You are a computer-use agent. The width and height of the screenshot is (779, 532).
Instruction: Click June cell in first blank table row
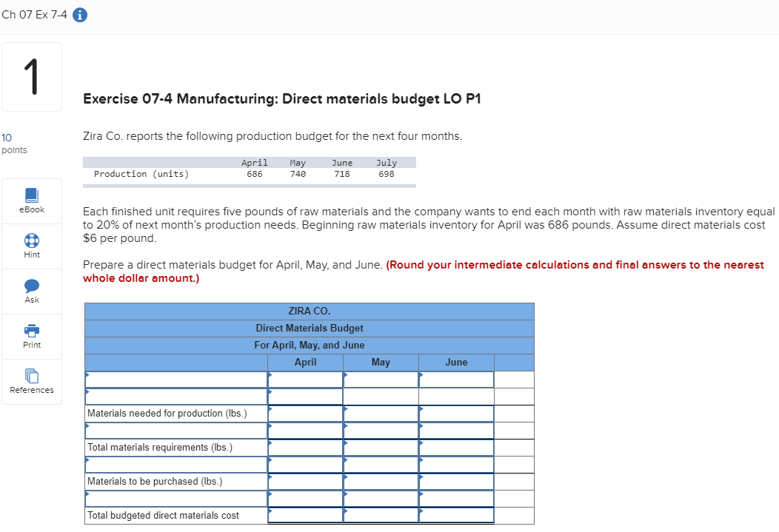click(x=457, y=380)
